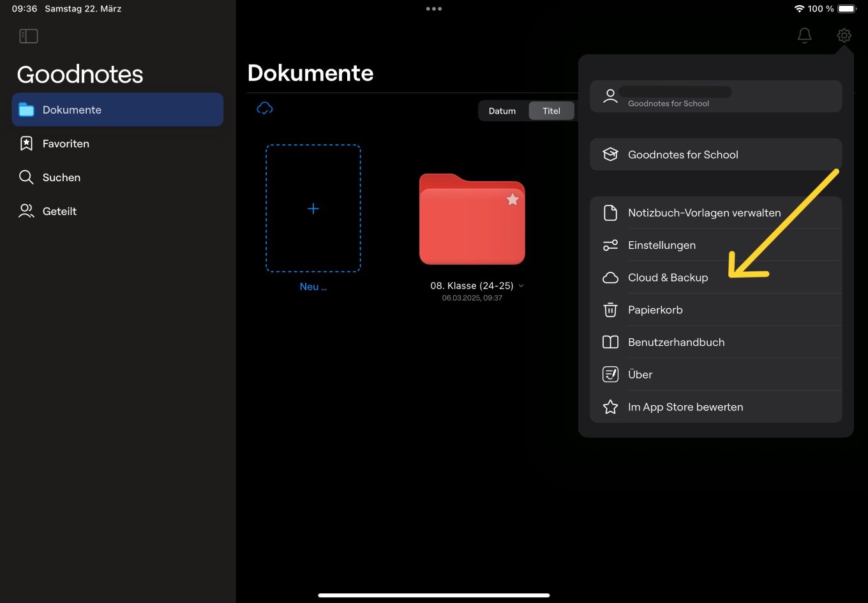
Task: Click the folder date text 06.03.2025, 09:37
Action: [x=472, y=298]
